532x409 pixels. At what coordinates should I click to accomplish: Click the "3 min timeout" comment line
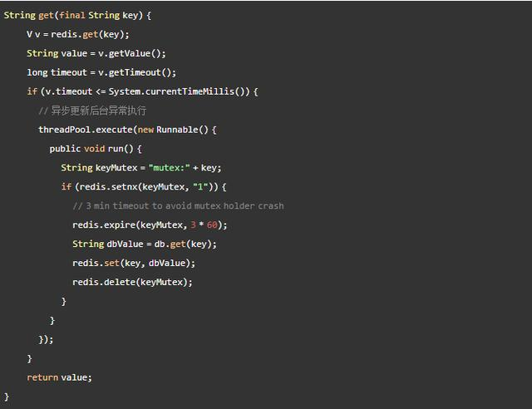(x=178, y=206)
